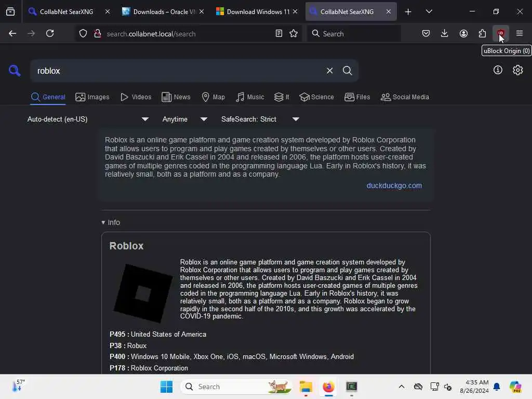This screenshot has width=532, height=399.
Task: Clear the roblox search query
Action: [329, 71]
